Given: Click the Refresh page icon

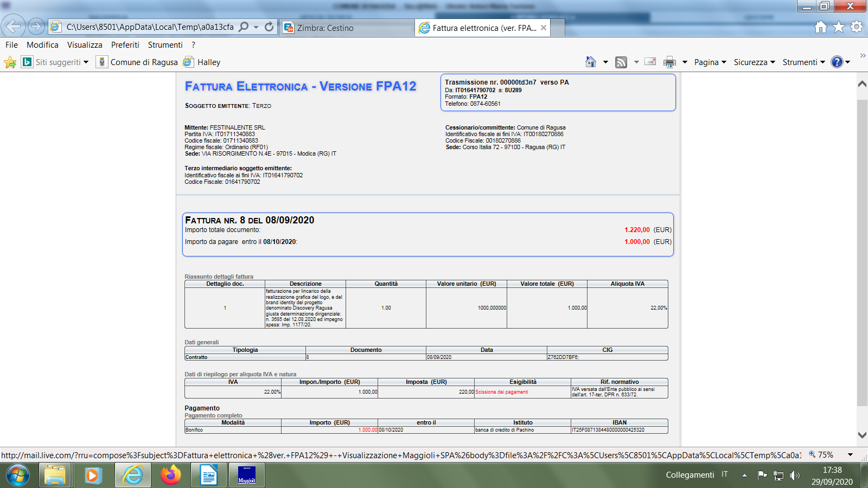Looking at the screenshot, I should [x=269, y=27].
